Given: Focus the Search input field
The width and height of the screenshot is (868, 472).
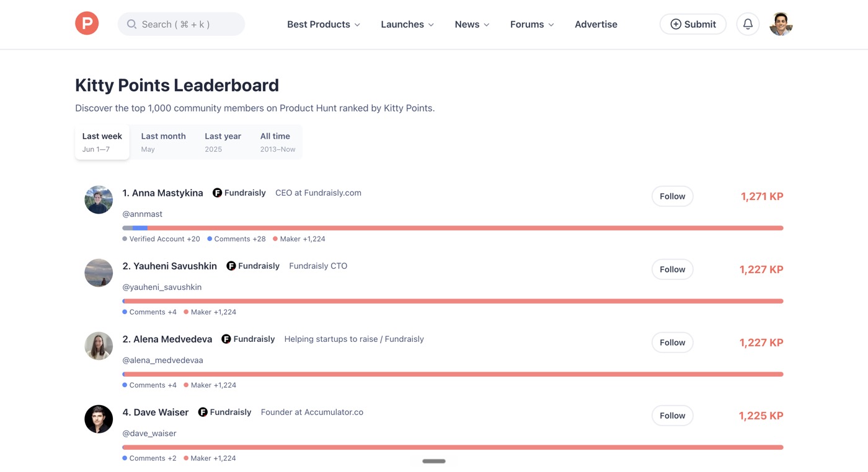Looking at the screenshot, I should 181,24.
